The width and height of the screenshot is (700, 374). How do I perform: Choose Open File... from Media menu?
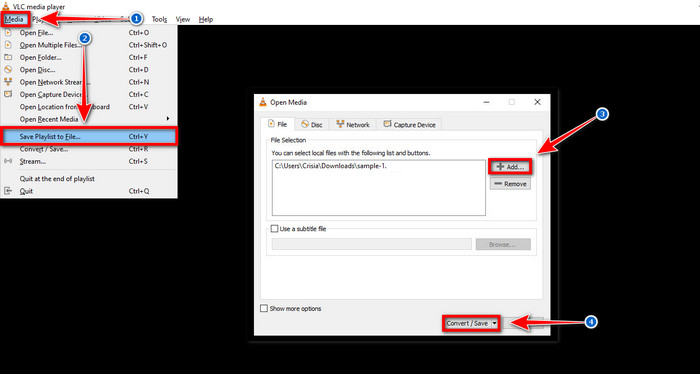click(89, 33)
